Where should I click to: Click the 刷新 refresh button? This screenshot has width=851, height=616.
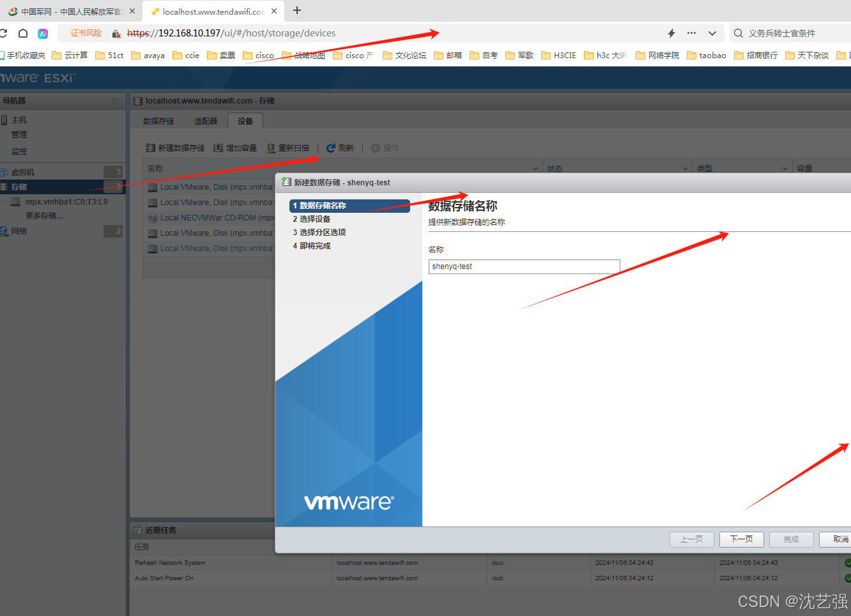point(340,148)
